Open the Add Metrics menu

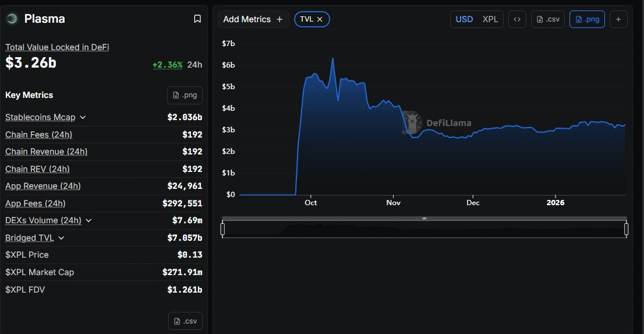253,19
